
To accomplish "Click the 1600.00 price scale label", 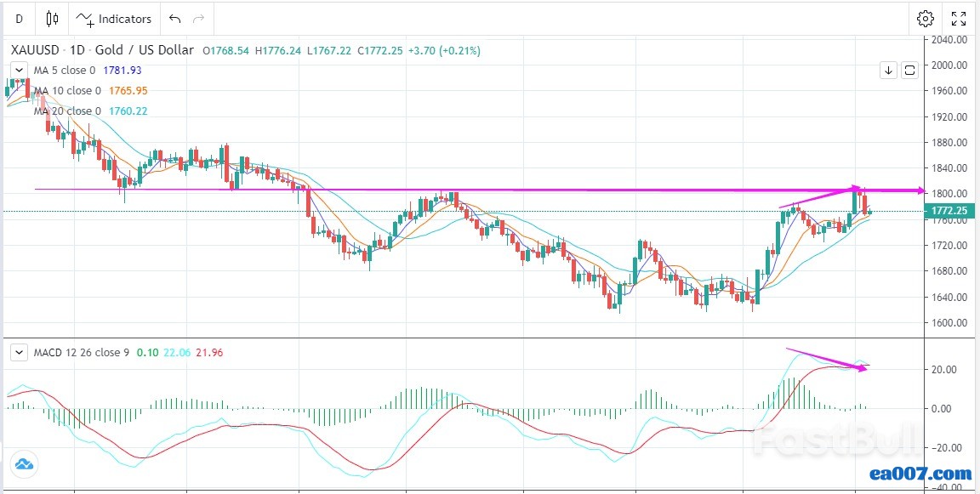I will [949, 323].
